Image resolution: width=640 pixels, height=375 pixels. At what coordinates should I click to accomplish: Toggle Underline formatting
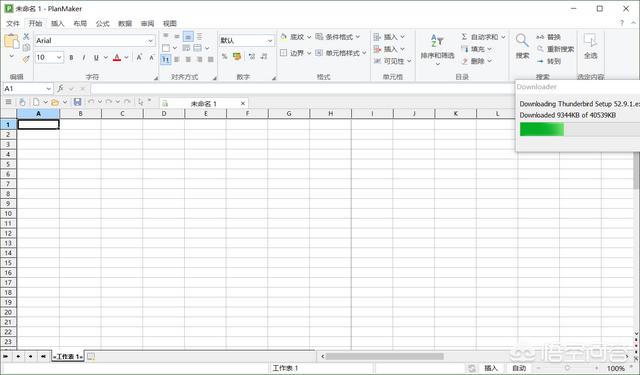point(96,58)
